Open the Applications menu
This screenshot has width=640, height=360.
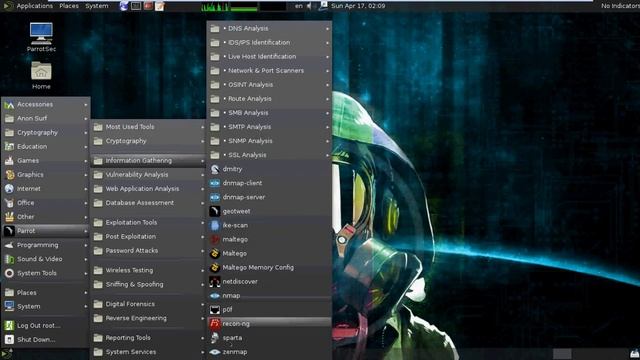tap(29, 6)
